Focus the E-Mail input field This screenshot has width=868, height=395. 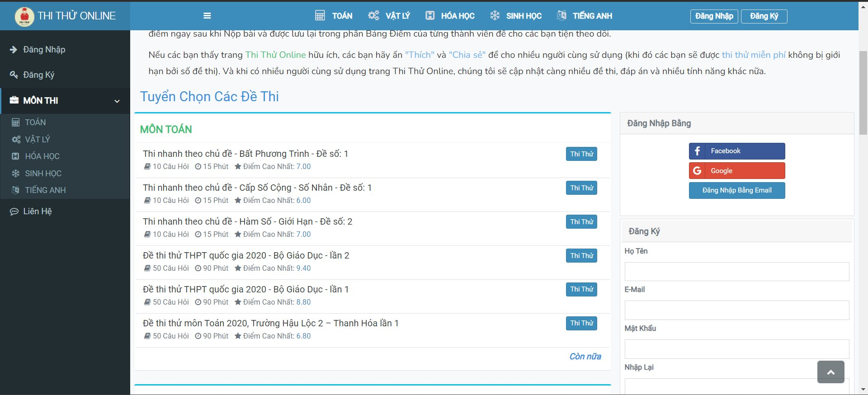coord(737,310)
